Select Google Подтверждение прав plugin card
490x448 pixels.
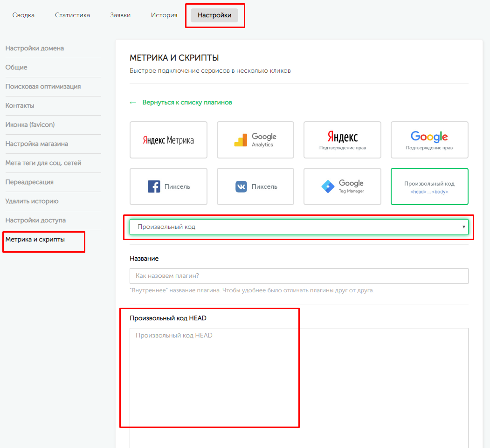(x=429, y=140)
